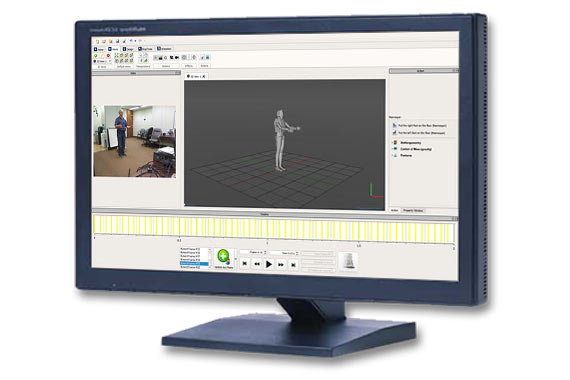570x380 pixels.
Task: Click the fast-forward double-arrow playback button
Action: tap(281, 264)
